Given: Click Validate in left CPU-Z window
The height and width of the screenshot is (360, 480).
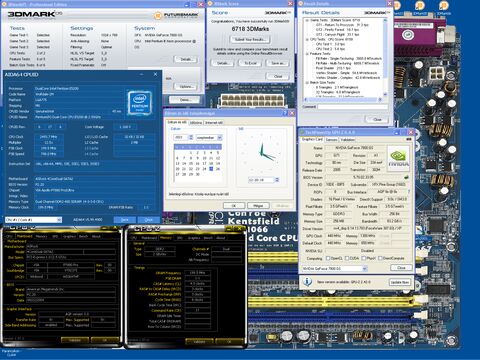Looking at the screenshot, I should click(x=75, y=340).
